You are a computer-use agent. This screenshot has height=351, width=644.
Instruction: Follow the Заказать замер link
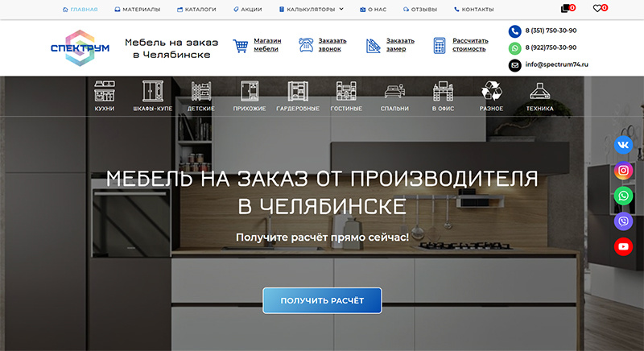point(400,45)
